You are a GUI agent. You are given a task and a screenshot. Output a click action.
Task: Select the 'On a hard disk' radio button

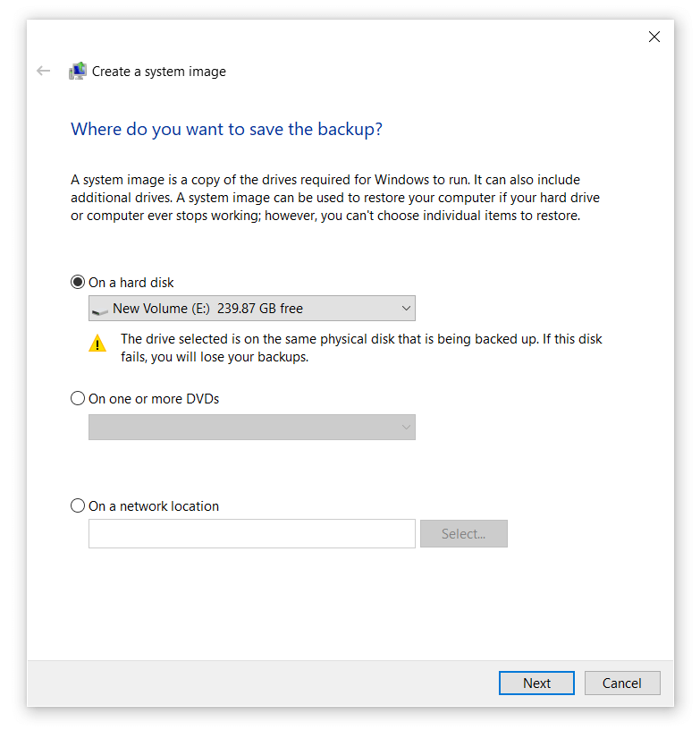[x=78, y=283]
